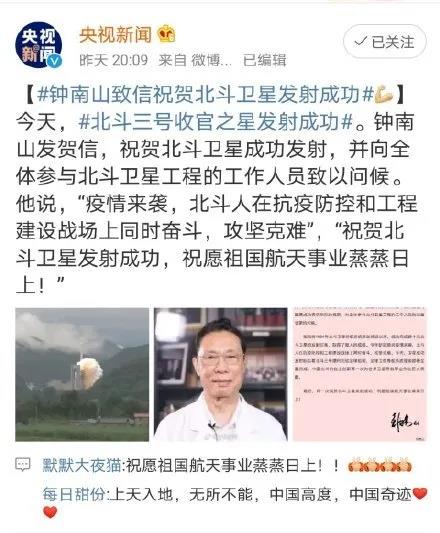Viewport: 440px width, 533px height.
Task: Click the comment bubble icon
Action: 23,465
